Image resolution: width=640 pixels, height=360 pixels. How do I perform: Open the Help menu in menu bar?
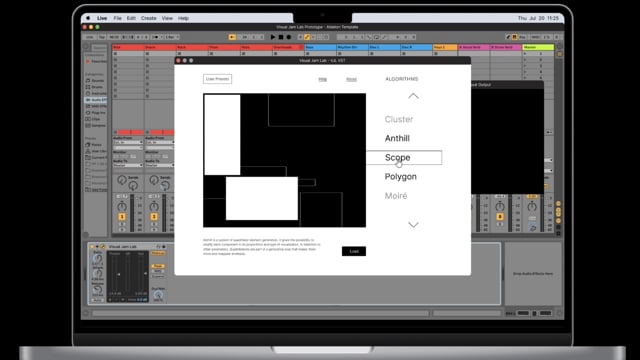(x=183, y=18)
